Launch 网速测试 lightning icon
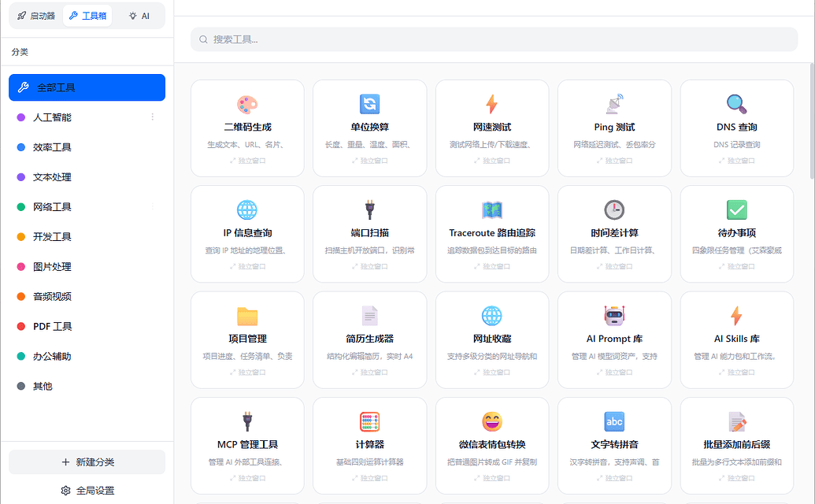Screen dimensions: 815x504 pos(491,105)
